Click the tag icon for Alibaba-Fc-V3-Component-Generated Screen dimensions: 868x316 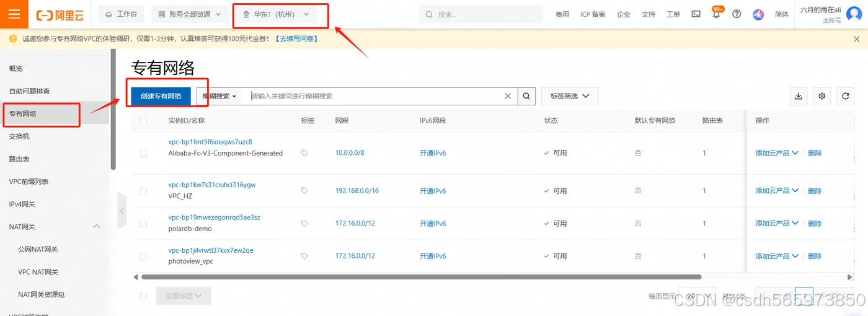tap(304, 153)
